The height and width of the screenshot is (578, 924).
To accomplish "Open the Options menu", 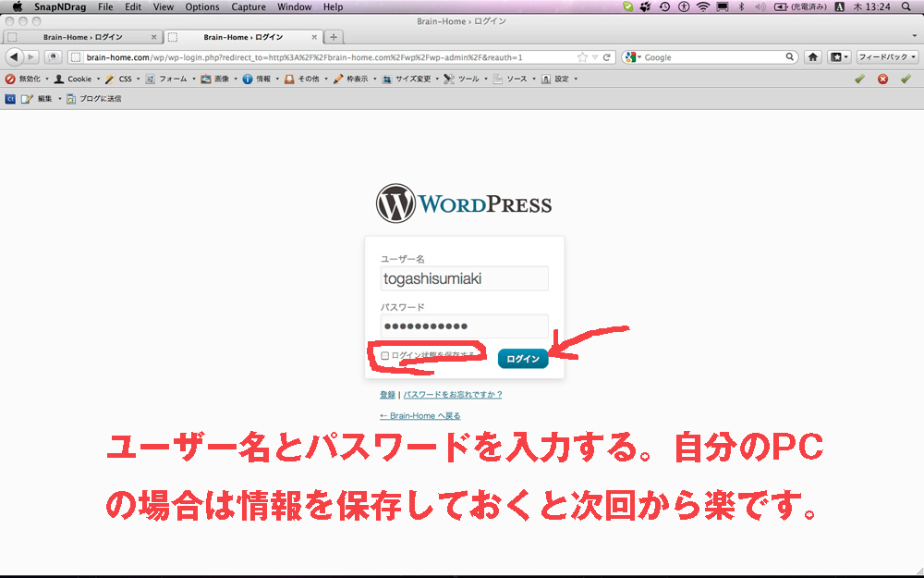I will click(x=202, y=7).
